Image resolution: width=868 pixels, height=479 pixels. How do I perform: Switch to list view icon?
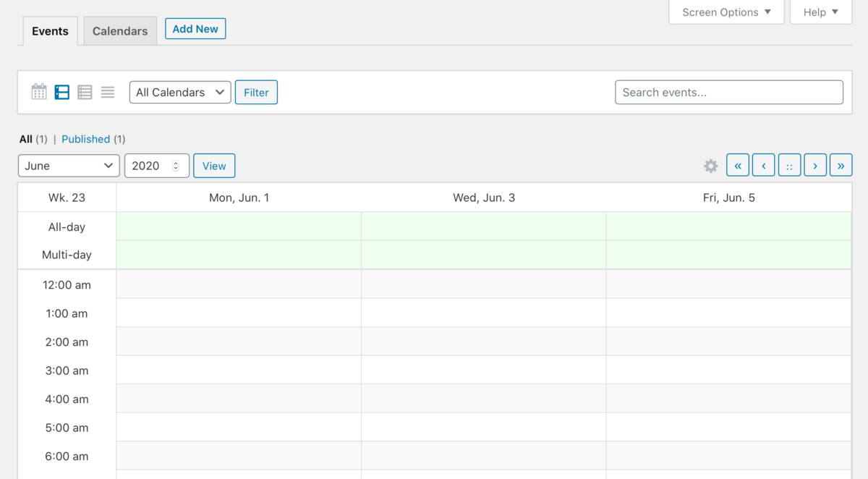[108, 92]
